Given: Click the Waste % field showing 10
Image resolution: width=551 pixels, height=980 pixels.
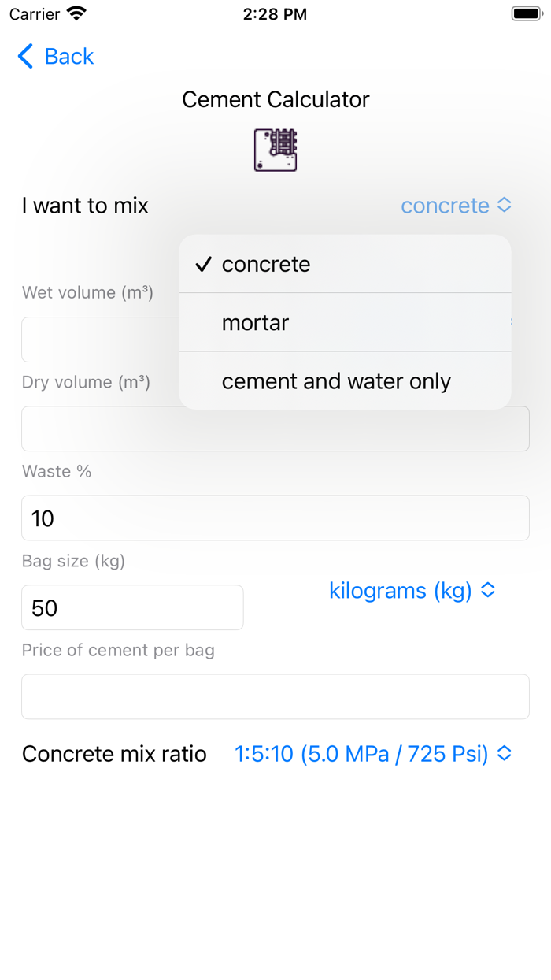Looking at the screenshot, I should click(275, 518).
